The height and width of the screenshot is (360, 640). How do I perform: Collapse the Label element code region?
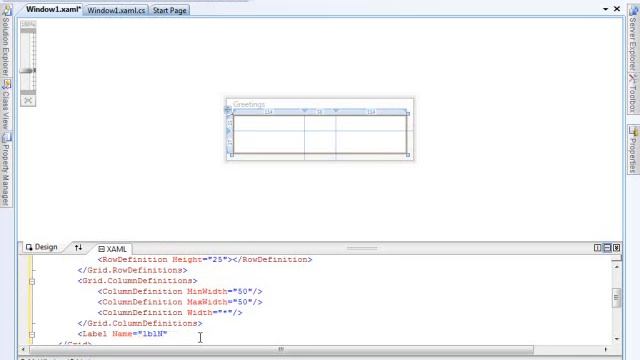click(32, 334)
